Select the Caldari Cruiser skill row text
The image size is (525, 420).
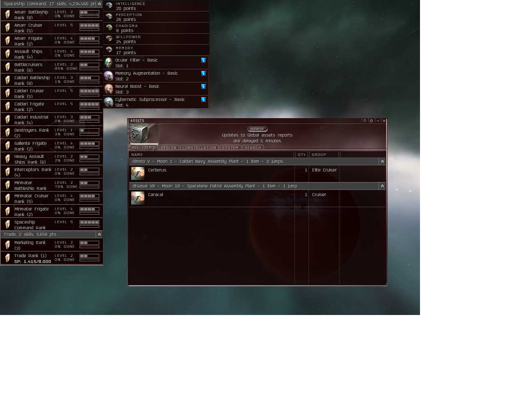tap(29, 94)
